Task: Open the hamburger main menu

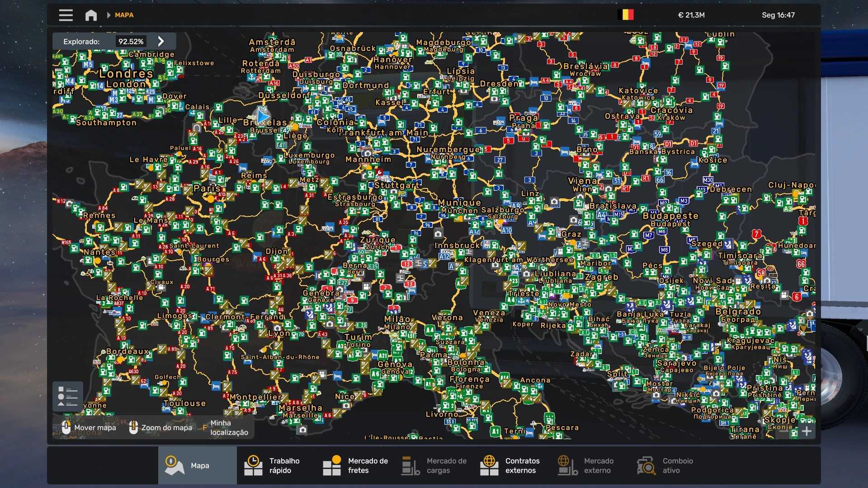Action: [x=66, y=15]
